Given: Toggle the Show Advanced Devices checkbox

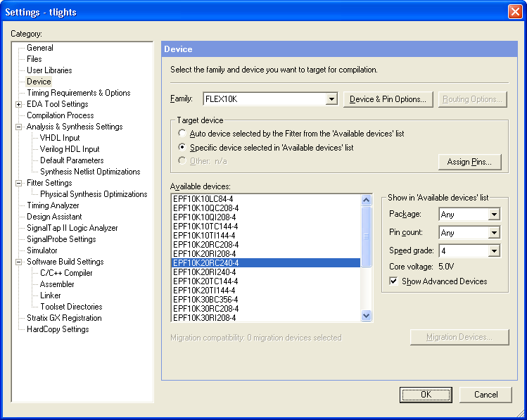Looking at the screenshot, I should (394, 281).
